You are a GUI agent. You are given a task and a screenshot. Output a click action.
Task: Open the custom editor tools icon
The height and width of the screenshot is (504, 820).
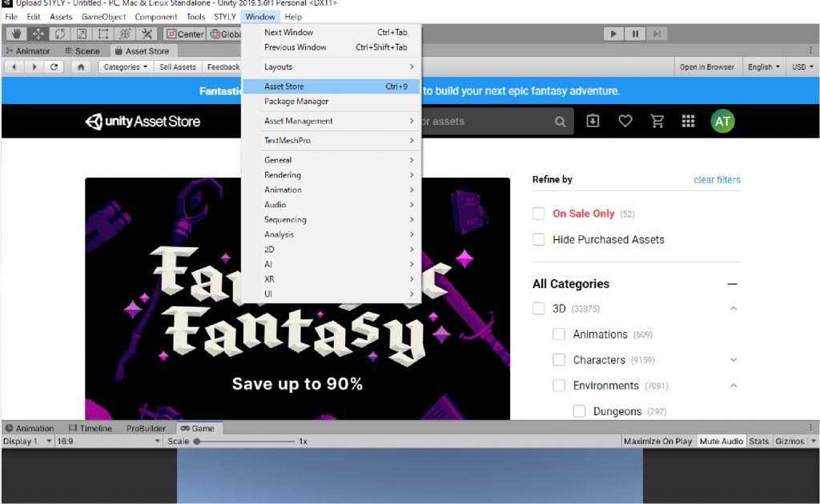pos(147,34)
